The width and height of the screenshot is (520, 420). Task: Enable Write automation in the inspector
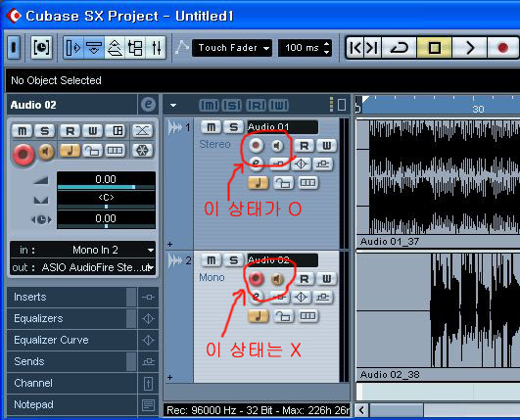click(x=92, y=131)
